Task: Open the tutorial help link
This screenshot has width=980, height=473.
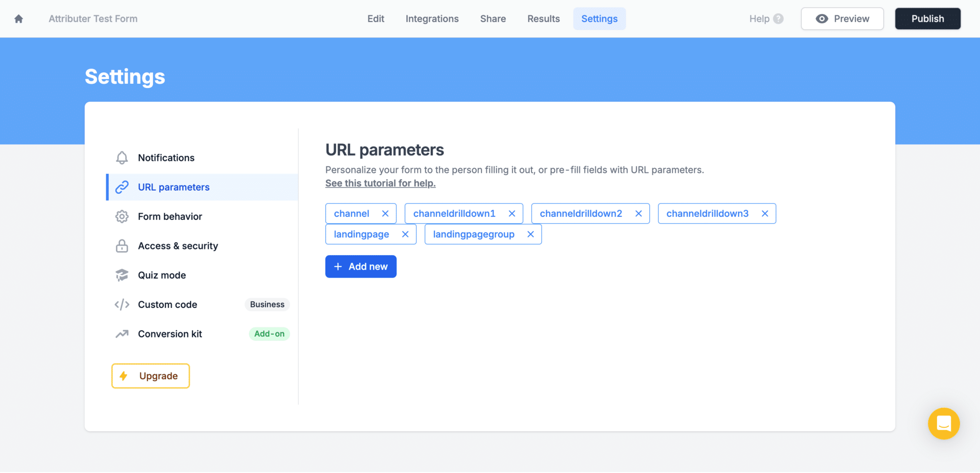Action: click(x=380, y=183)
